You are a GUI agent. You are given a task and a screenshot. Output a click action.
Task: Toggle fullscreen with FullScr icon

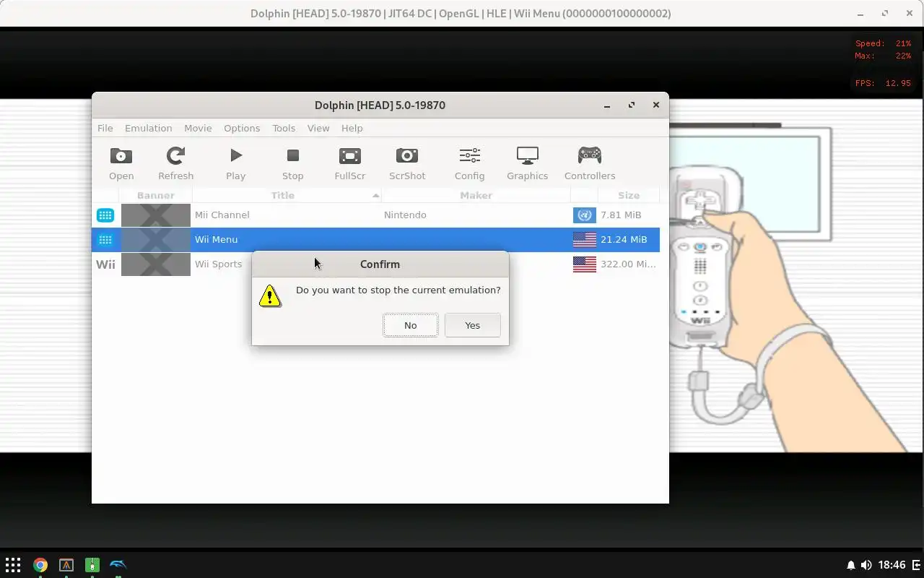[x=350, y=163]
